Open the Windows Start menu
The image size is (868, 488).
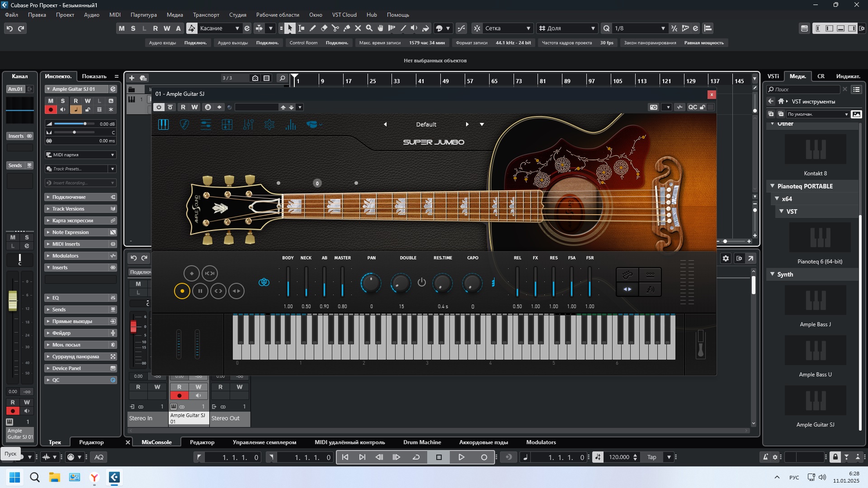click(15, 477)
